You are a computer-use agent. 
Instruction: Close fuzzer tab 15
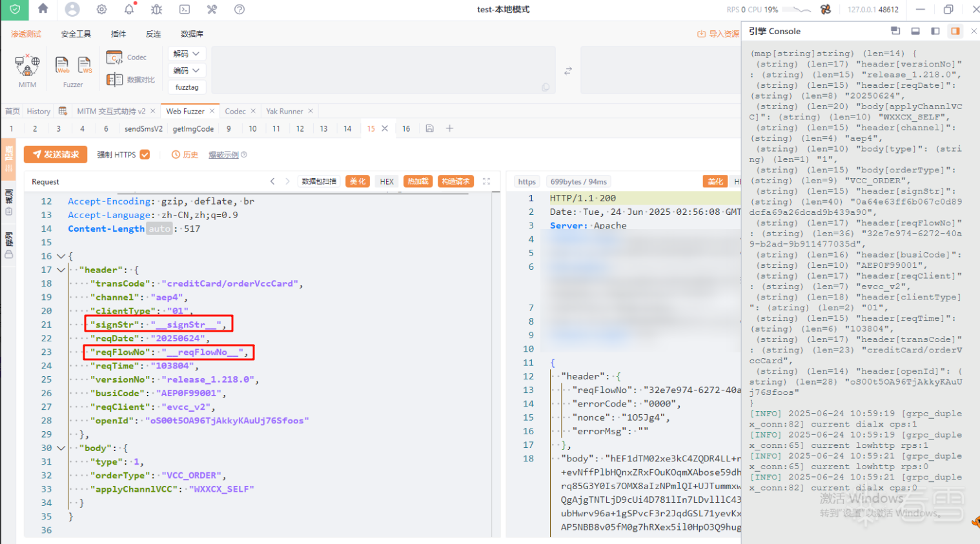coord(385,128)
